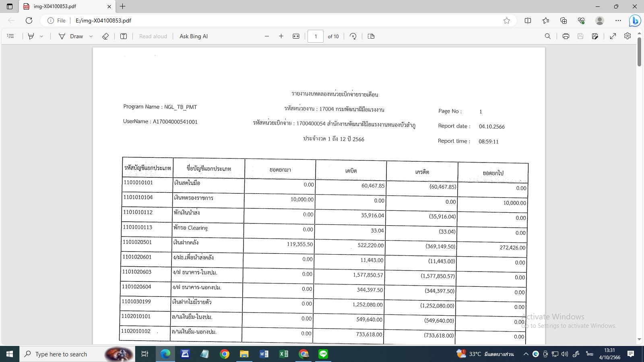Select the Erase tool
This screenshot has height=362, width=644.
tap(105, 36)
